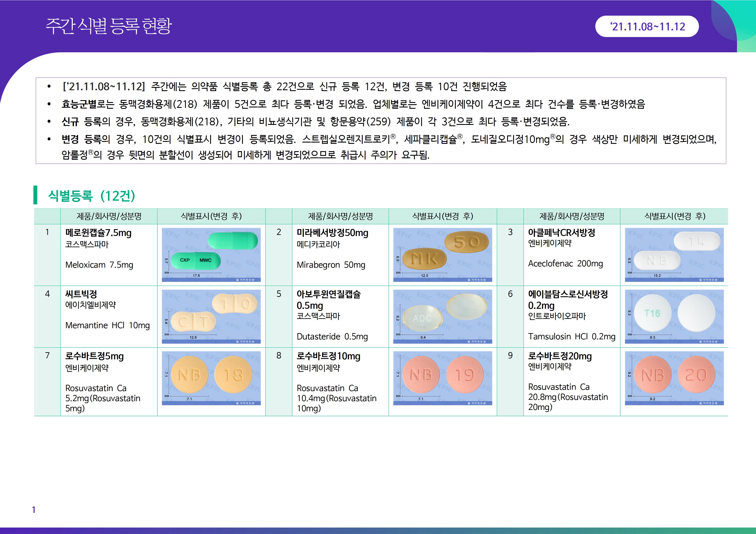Click the Dutasteride ADC soft capsule image
The image size is (756, 534).
point(442,316)
